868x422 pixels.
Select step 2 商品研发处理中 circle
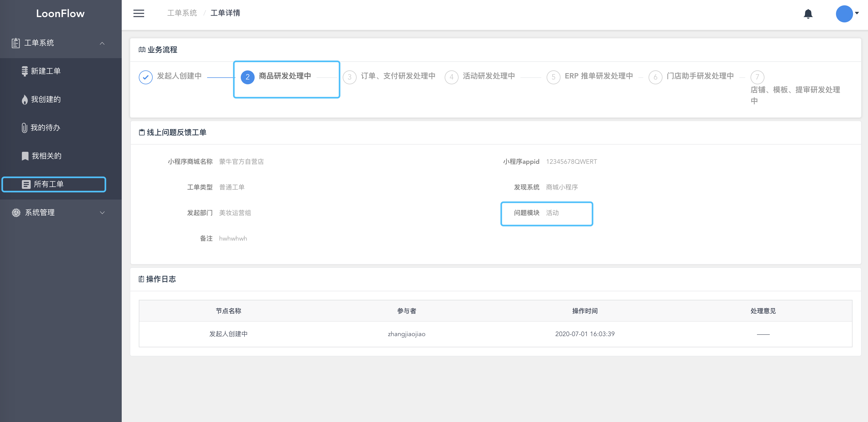[247, 77]
